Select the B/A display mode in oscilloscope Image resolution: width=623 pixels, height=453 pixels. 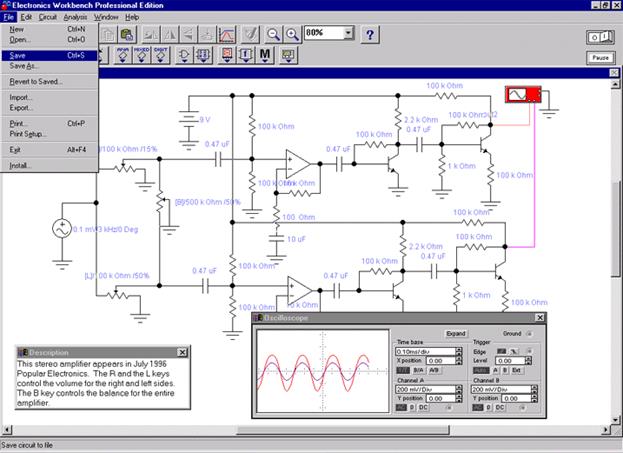pos(418,370)
